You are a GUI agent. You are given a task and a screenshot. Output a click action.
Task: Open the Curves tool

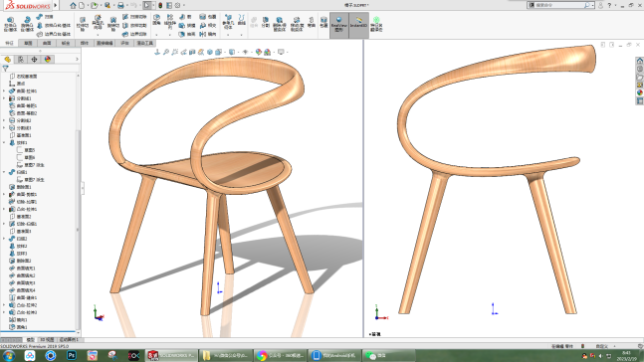[x=242, y=20]
